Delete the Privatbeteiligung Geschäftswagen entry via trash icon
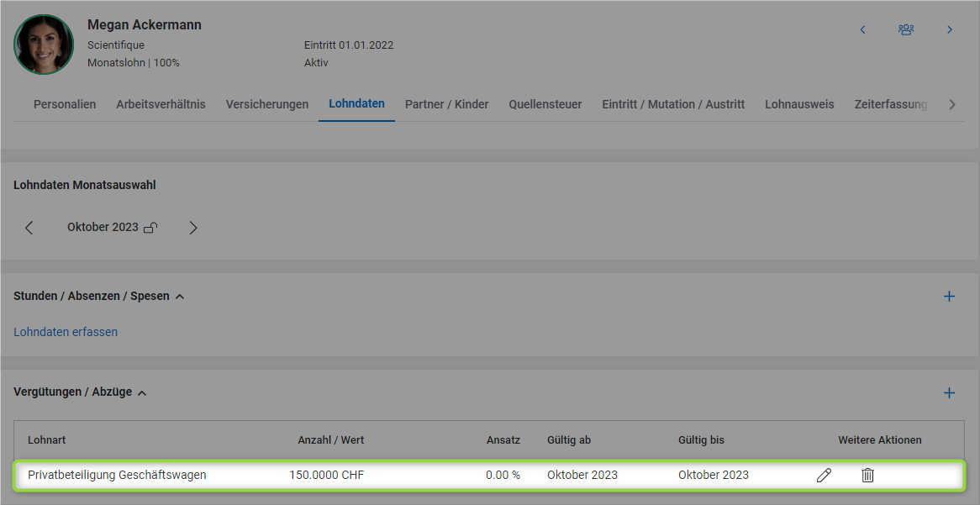The image size is (980, 505). [x=867, y=476]
